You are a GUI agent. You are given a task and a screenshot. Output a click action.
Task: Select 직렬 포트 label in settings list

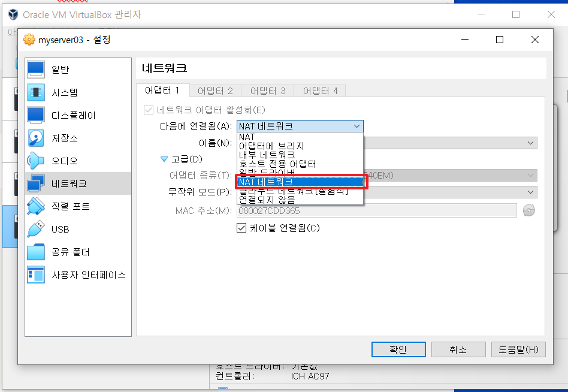pyautogui.click(x=71, y=206)
